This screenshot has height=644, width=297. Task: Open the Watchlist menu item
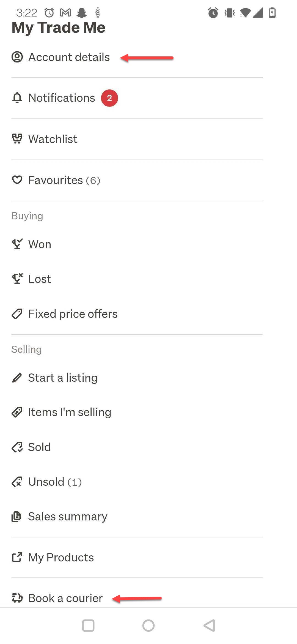pos(53,139)
